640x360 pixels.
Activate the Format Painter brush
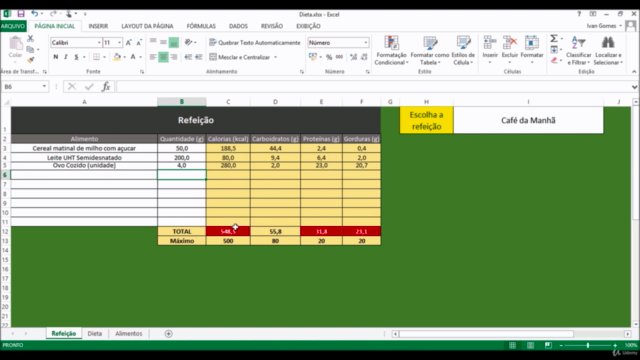tap(31, 60)
